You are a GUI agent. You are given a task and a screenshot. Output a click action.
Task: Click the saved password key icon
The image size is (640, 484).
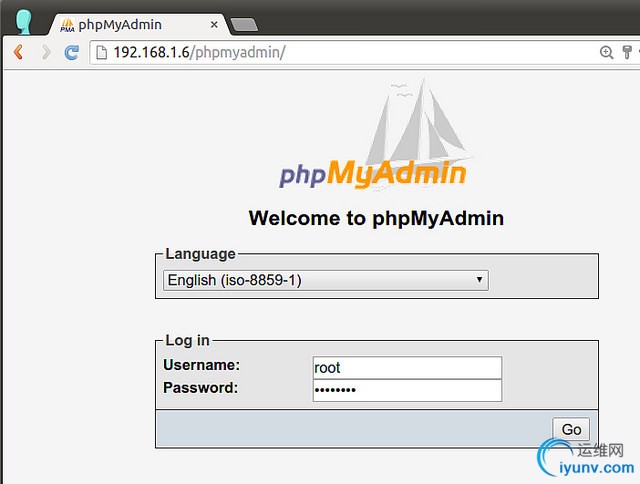627,52
